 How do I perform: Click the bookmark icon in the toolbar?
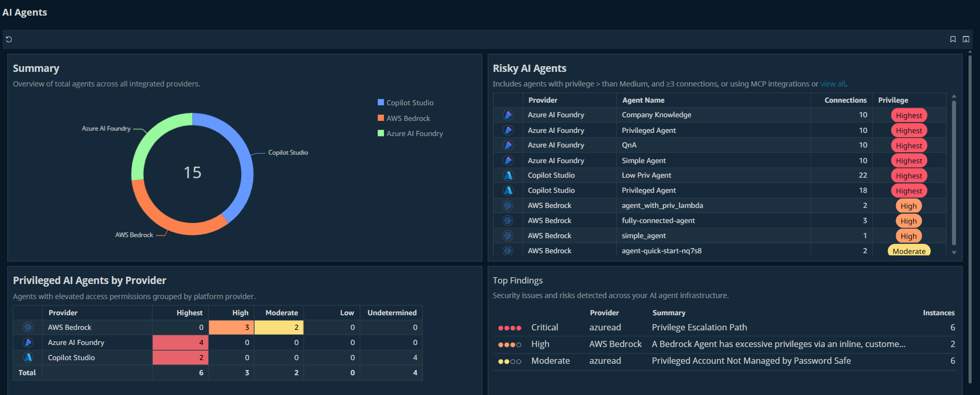953,39
